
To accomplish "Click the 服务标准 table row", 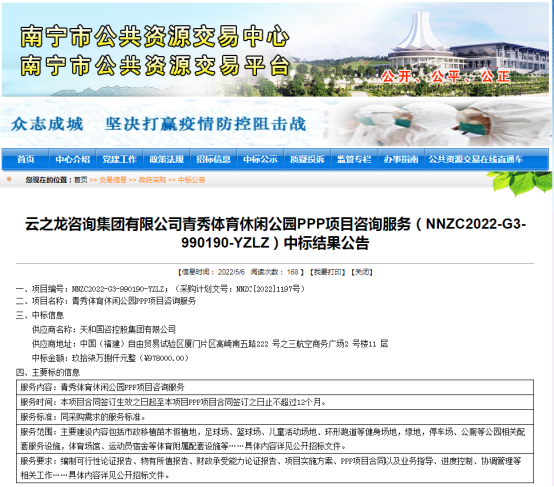I will pyautogui.click(x=275, y=417).
